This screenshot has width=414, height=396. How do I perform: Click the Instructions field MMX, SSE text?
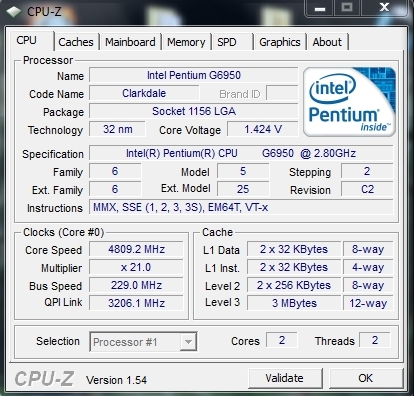241,207
